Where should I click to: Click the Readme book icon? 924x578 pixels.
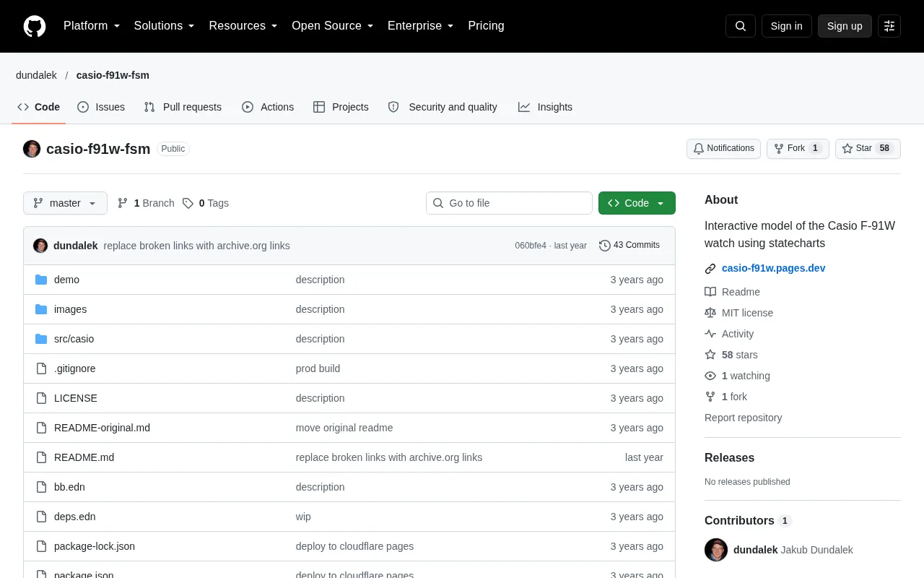point(710,292)
